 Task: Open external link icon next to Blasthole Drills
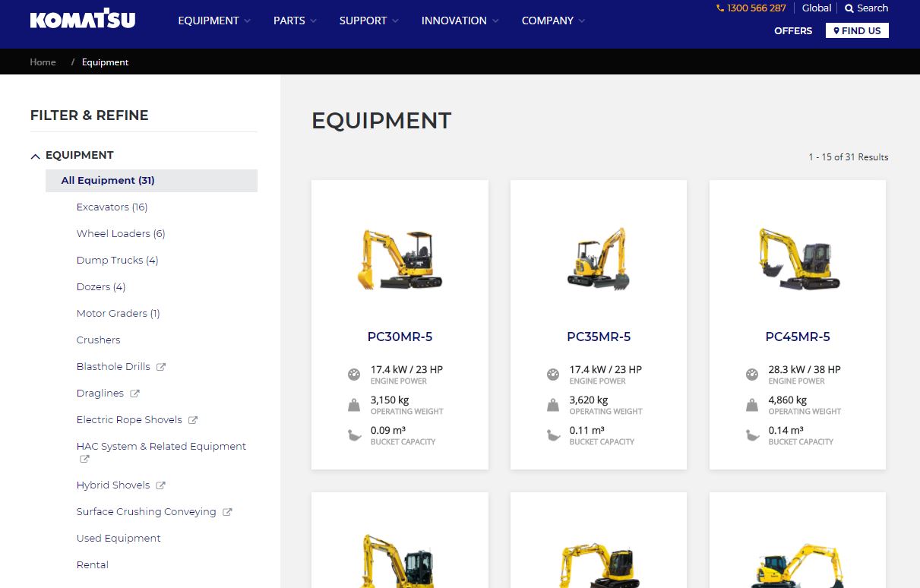161,367
